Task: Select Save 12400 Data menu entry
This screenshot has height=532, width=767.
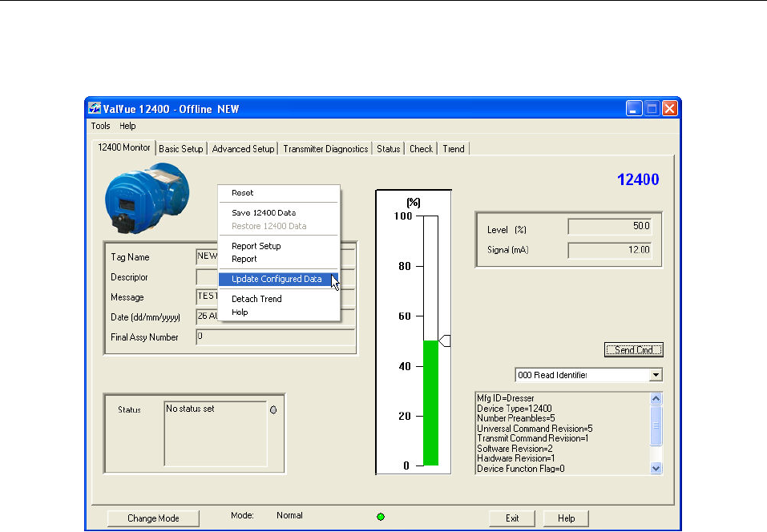Action: (279, 212)
